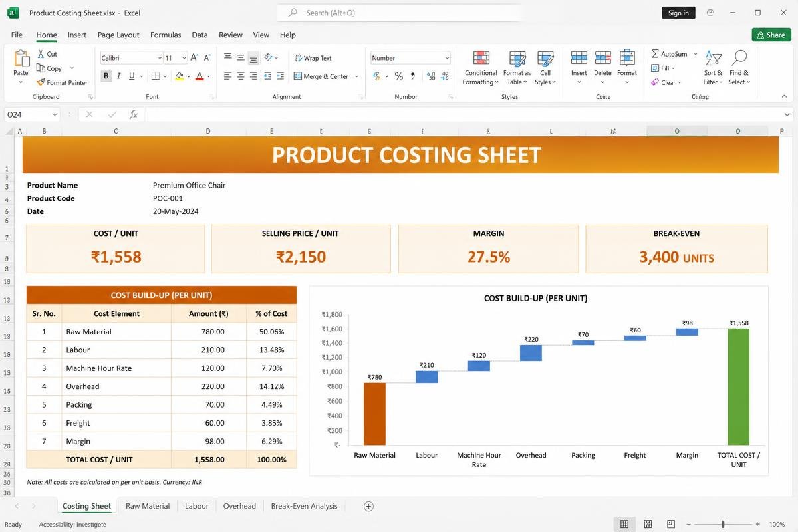Toggle Bold formatting

106,76
